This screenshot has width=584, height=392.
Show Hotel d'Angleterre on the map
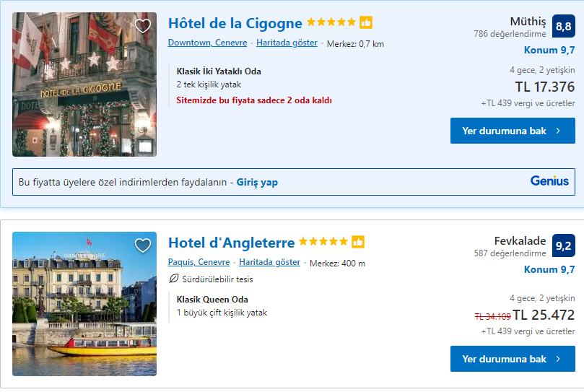[x=269, y=262]
